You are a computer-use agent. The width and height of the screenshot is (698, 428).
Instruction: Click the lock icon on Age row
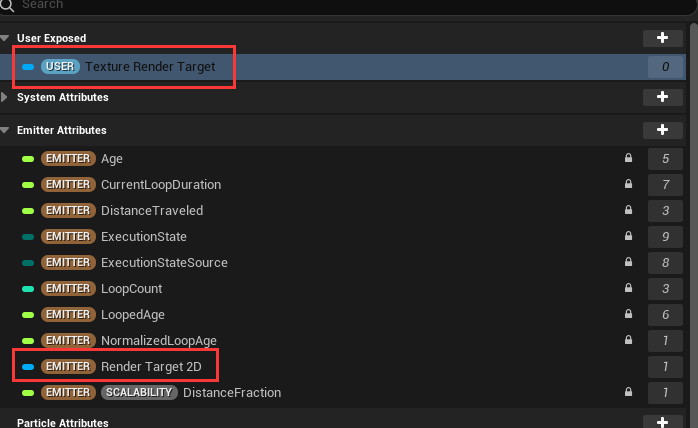tap(628, 158)
